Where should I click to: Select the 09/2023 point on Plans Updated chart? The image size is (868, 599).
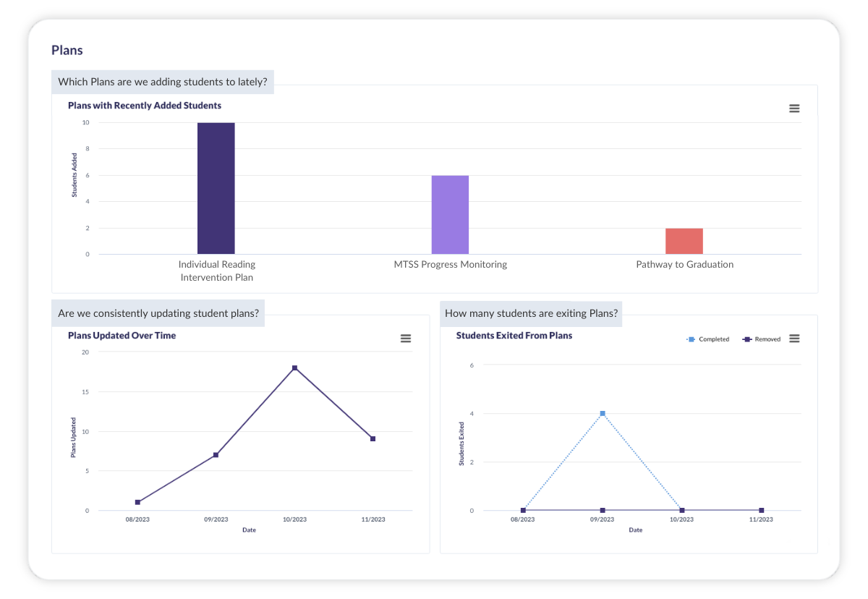point(216,455)
